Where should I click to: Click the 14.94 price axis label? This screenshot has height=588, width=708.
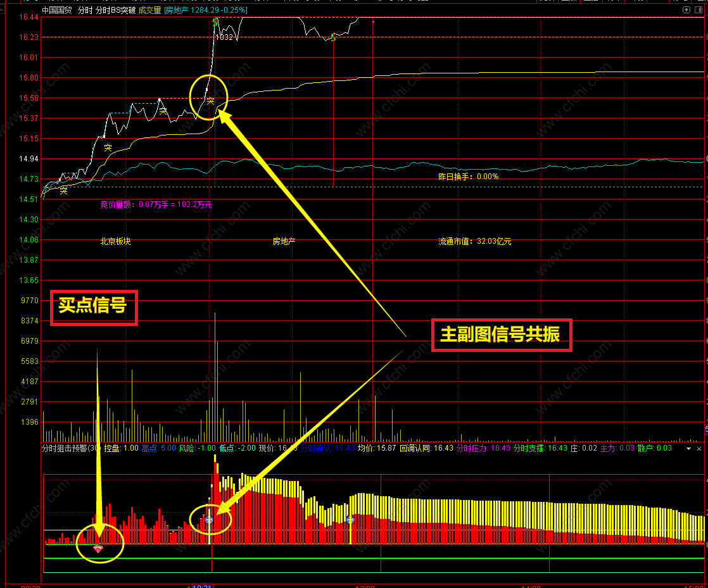pos(28,158)
